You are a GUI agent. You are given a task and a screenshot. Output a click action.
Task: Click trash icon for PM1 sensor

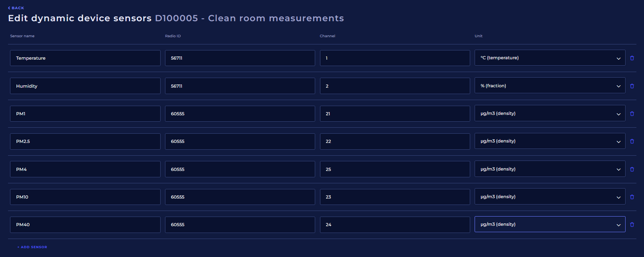[x=632, y=114]
